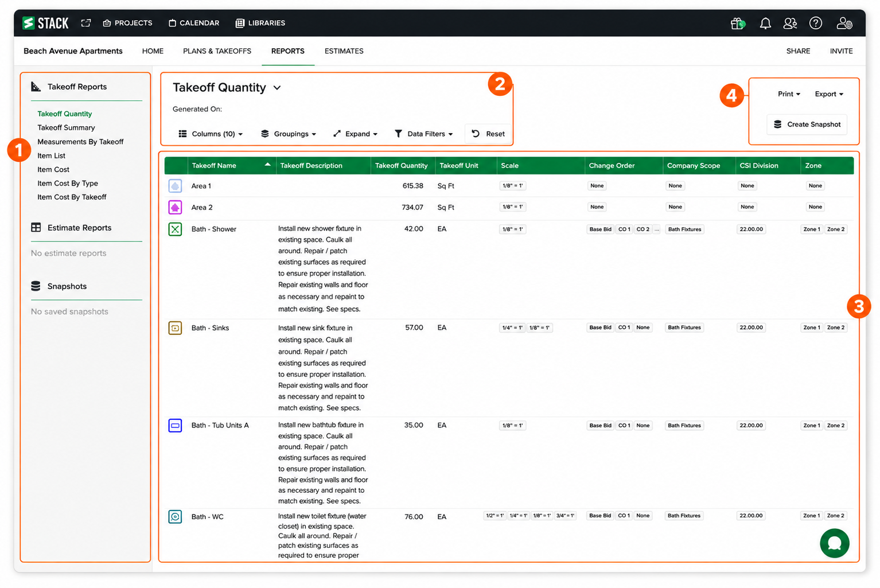Open the Data Filters dropdown
880x588 pixels.
[x=423, y=134]
